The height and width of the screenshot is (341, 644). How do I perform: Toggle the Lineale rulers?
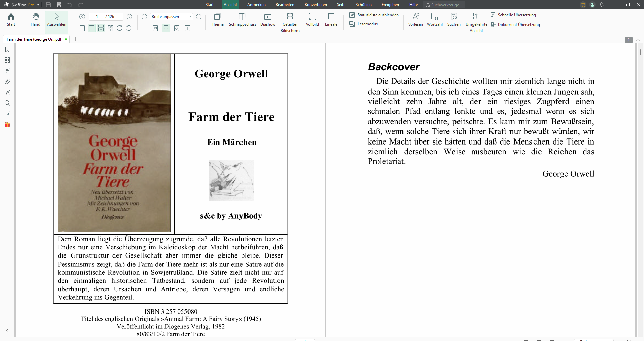(331, 19)
